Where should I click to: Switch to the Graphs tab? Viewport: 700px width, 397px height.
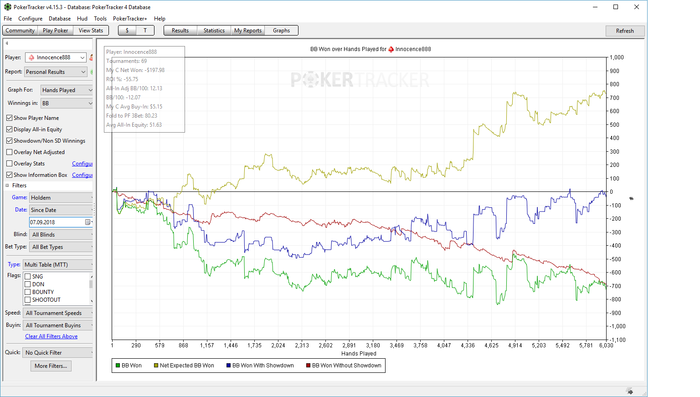pyautogui.click(x=281, y=30)
